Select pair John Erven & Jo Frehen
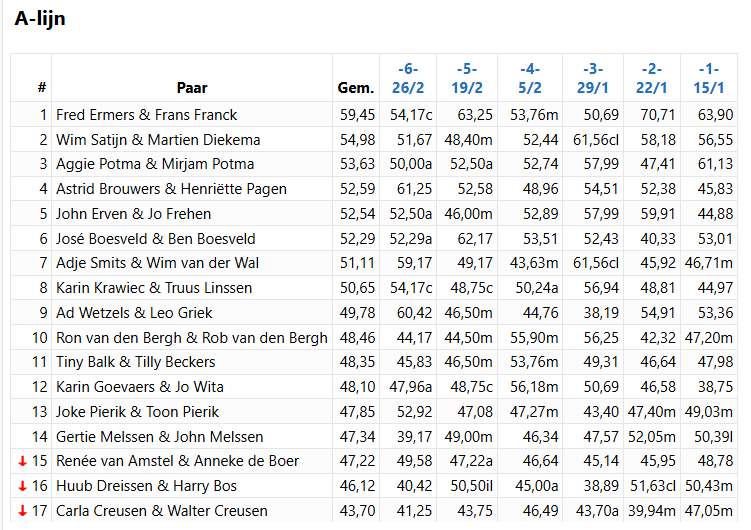 click(x=134, y=214)
